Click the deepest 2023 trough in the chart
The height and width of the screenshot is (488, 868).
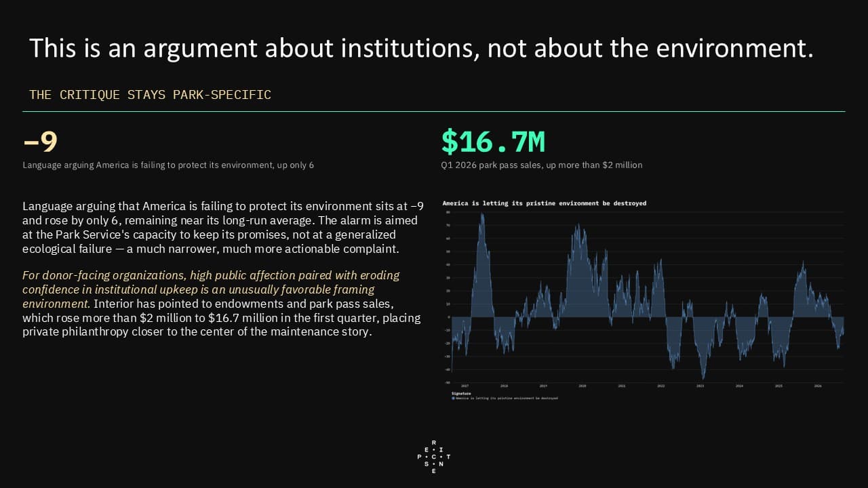[x=703, y=377]
